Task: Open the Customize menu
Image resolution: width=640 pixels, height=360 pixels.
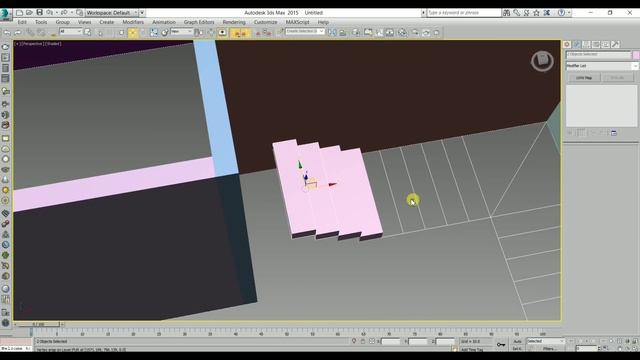Action: click(265, 22)
